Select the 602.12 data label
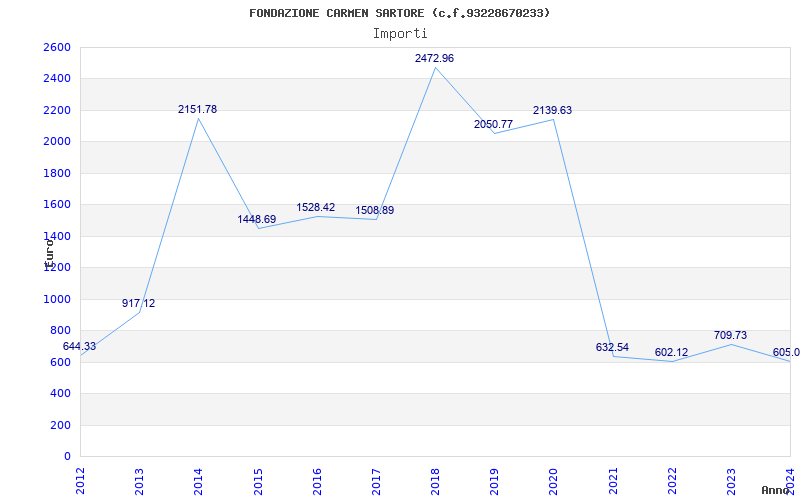 671,352
